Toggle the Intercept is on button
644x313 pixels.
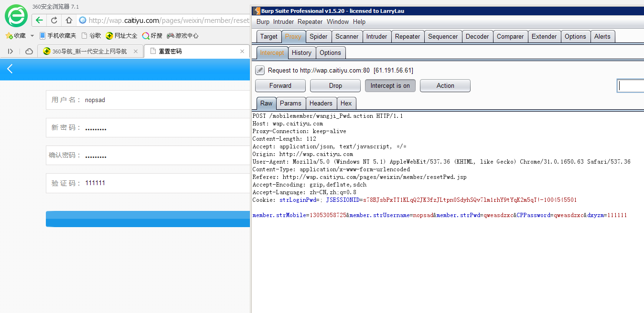tap(390, 86)
